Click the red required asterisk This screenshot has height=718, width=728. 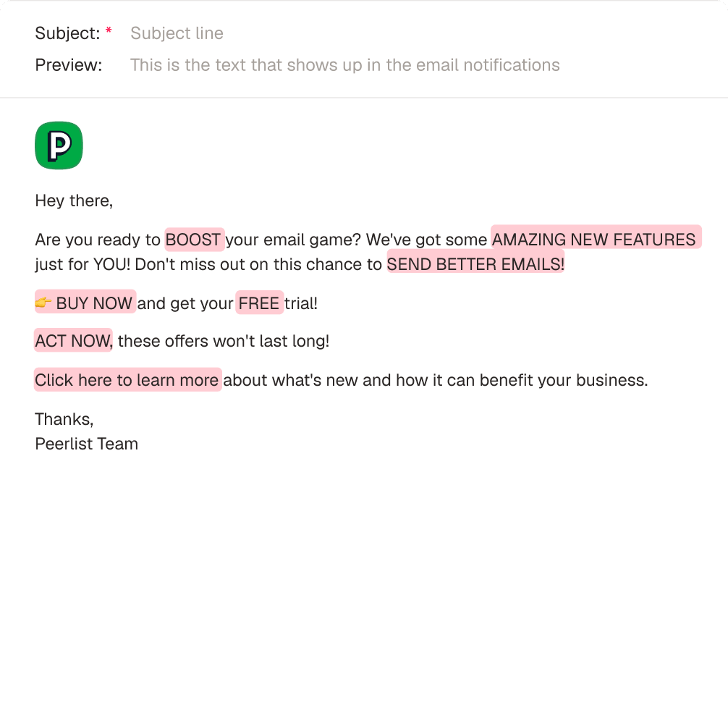click(109, 32)
